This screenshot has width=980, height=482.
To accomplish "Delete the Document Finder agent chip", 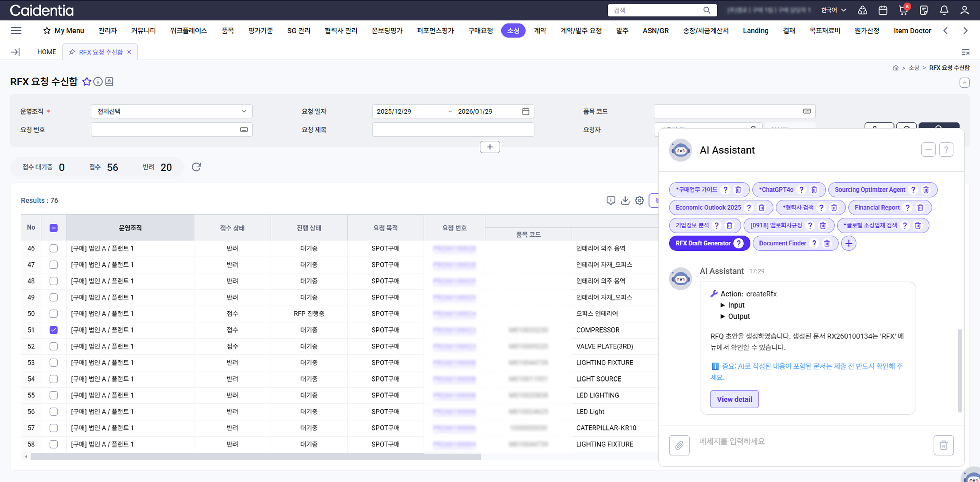I will (x=827, y=243).
